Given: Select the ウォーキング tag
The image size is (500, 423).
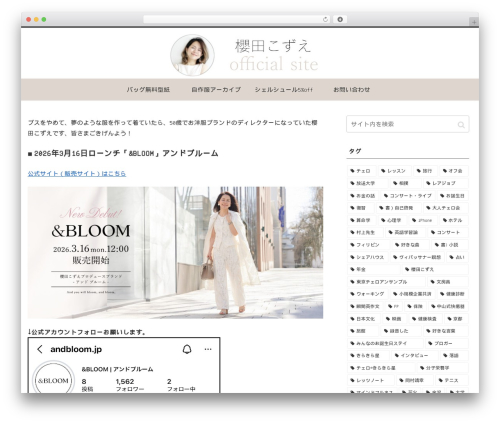Looking at the screenshot, I should coord(368,294).
